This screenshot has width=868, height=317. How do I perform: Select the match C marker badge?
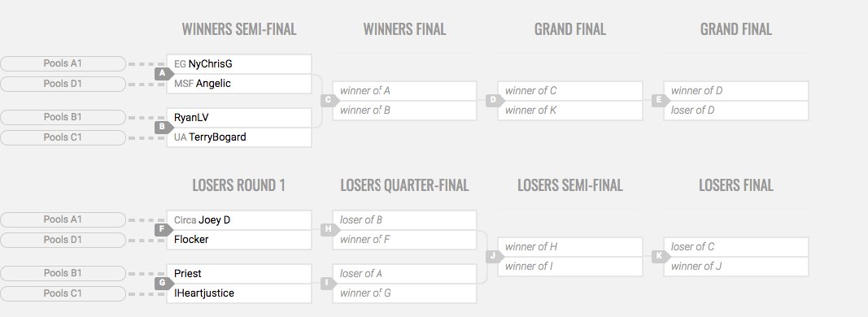pyautogui.click(x=329, y=100)
